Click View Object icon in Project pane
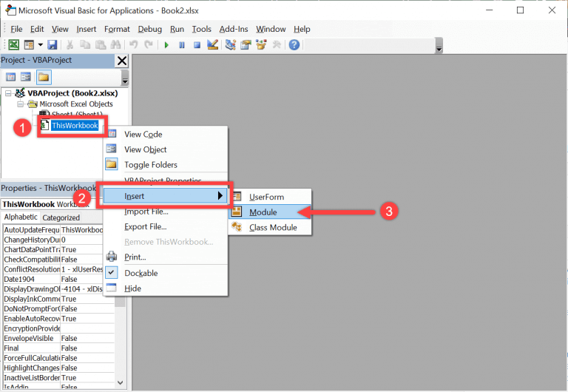 point(26,77)
